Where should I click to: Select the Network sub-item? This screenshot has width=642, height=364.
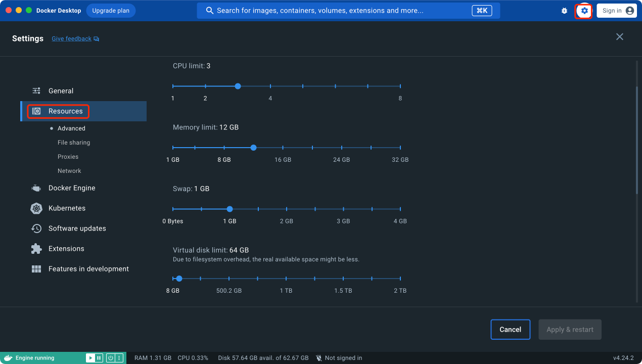(x=69, y=171)
